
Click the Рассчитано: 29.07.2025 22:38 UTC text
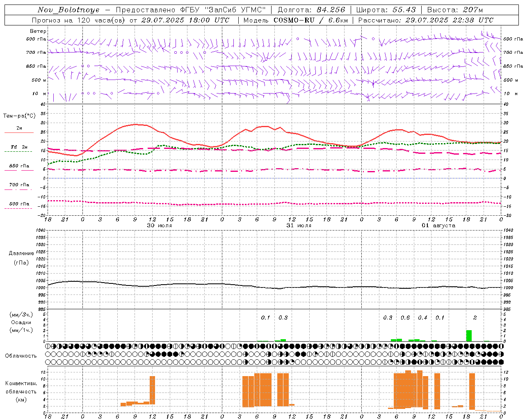point(426,20)
